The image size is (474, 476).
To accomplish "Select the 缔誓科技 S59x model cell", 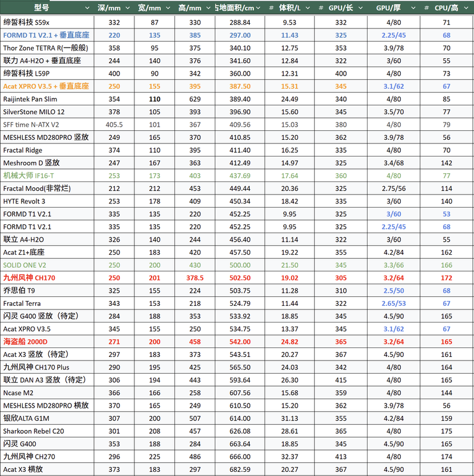I will point(47,22).
